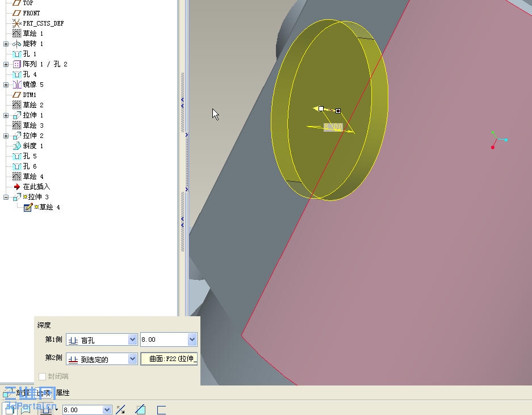The width and height of the screenshot is (532, 415).
Task: Select the blind depth option icon
Action: click(x=47, y=410)
